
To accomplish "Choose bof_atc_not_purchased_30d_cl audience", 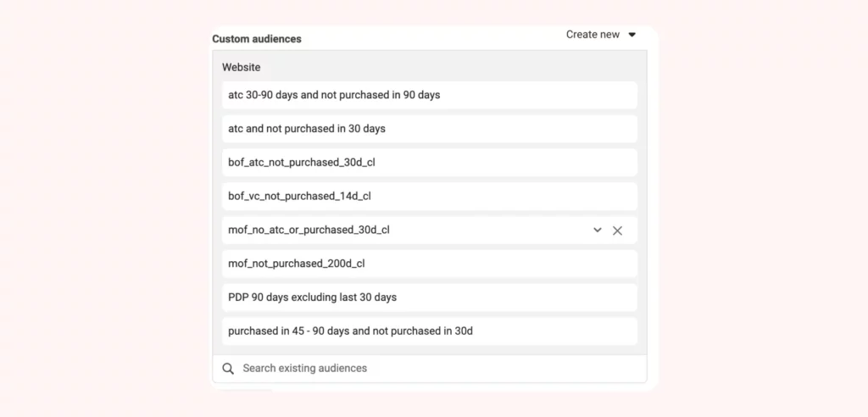I will pos(430,163).
